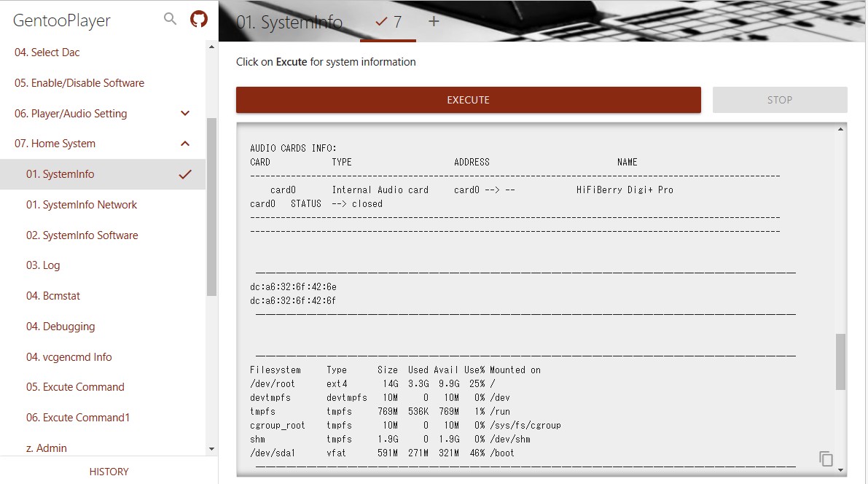Click the '/dev/root' filesystem entry
The width and height of the screenshot is (868, 484).
coord(273,383)
